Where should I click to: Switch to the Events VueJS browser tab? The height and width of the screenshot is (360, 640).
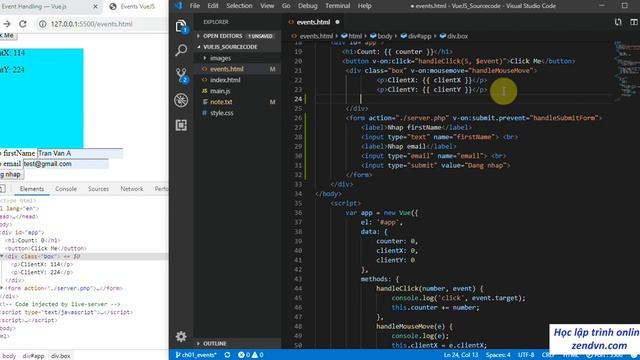point(138,7)
